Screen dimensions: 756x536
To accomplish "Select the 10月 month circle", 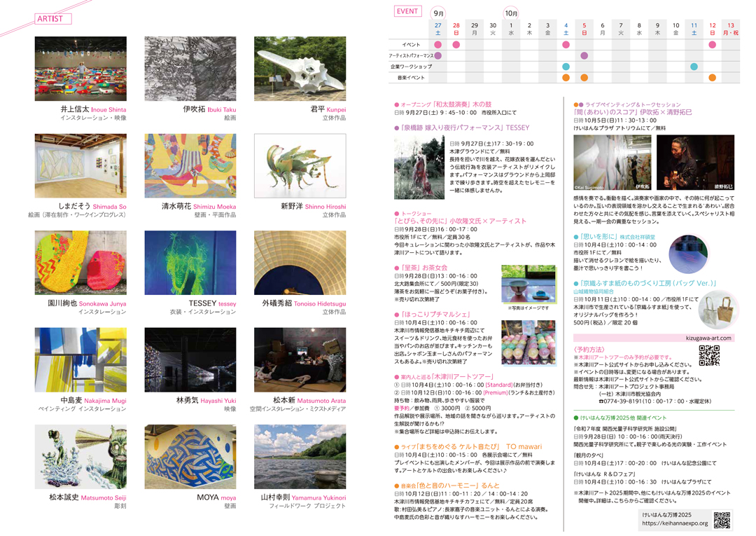I will click(x=511, y=13).
